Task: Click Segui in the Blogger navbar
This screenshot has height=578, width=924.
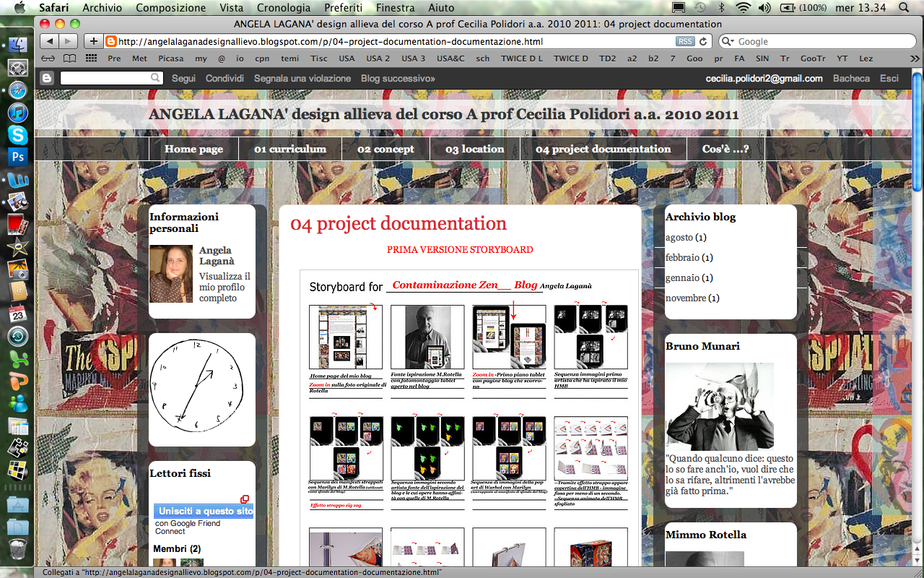Action: 183,78
